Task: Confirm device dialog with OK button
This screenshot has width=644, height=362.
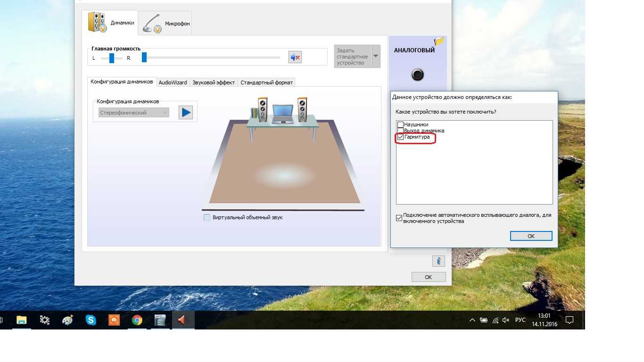Action: tap(531, 236)
